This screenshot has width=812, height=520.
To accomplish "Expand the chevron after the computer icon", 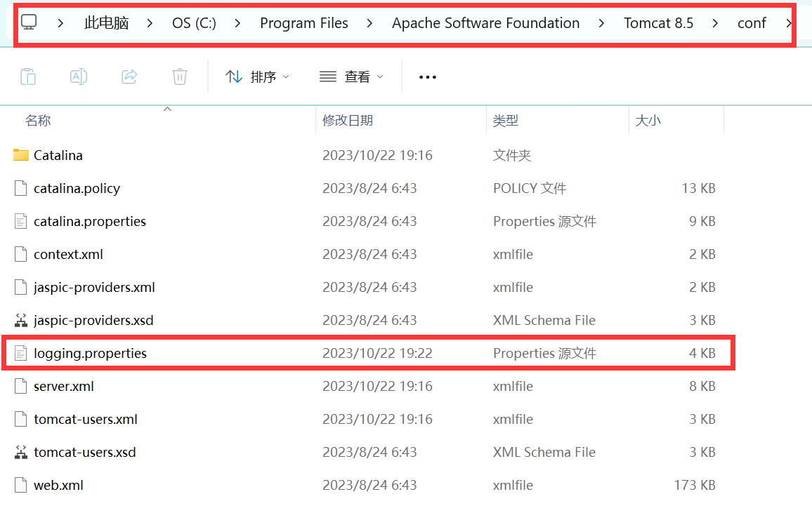I will 60,22.
